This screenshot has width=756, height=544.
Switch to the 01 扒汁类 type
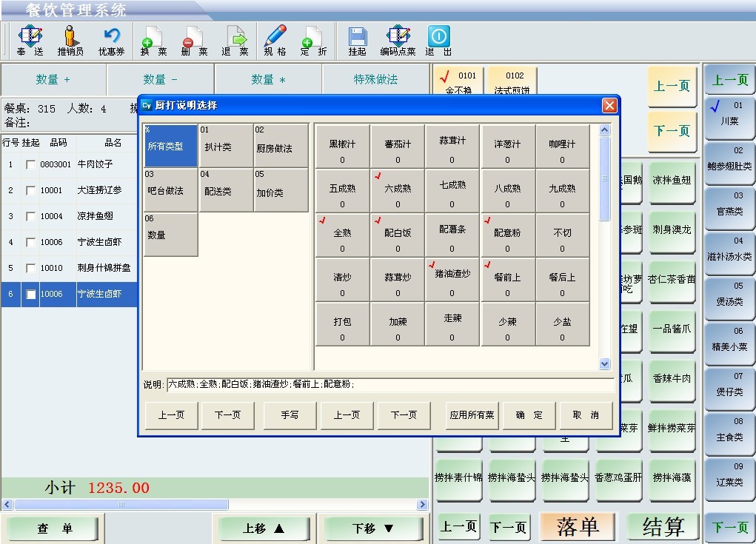pos(226,146)
